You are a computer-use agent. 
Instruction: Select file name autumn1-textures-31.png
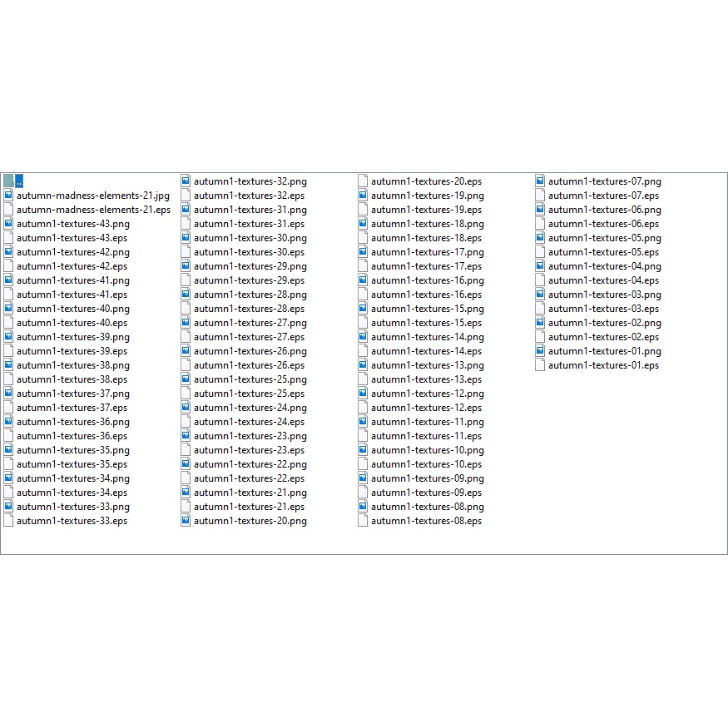point(250,210)
